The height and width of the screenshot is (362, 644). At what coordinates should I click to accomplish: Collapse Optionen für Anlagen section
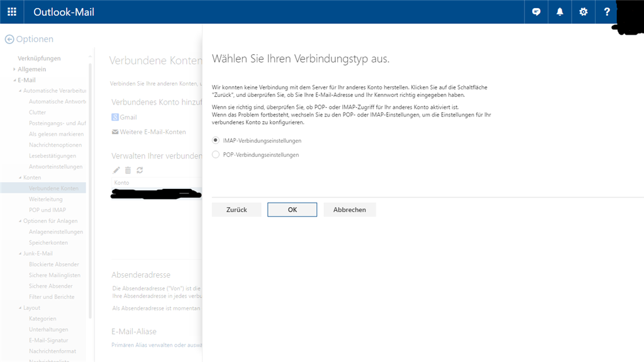pos(20,221)
